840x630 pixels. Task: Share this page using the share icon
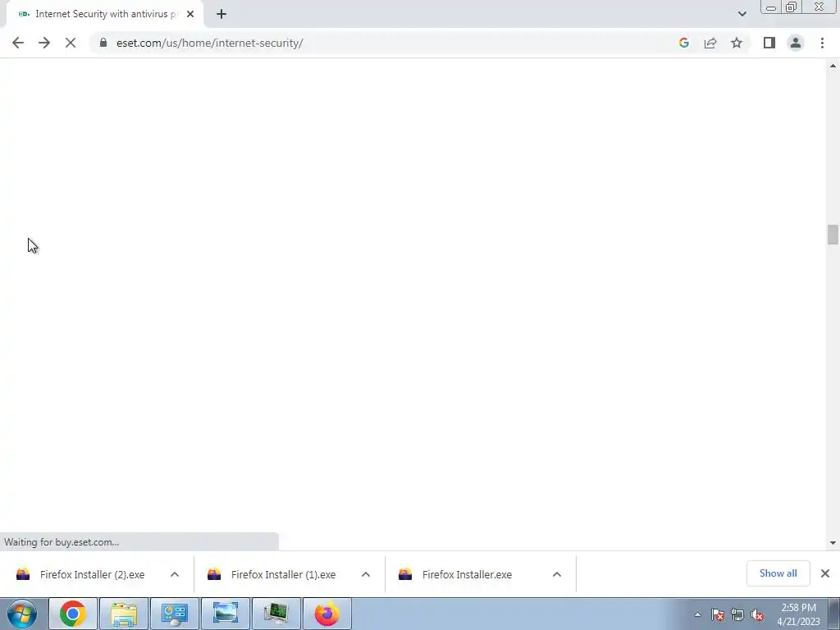(x=710, y=43)
